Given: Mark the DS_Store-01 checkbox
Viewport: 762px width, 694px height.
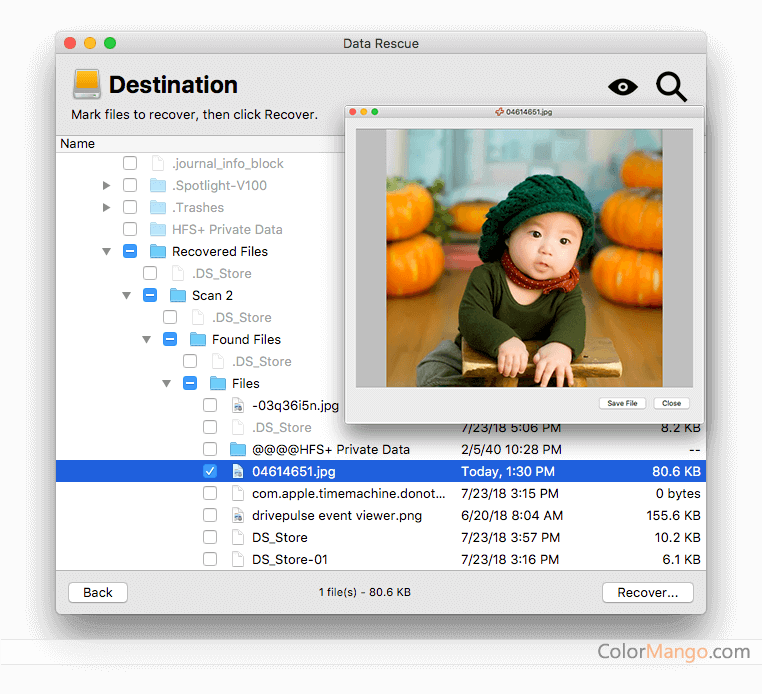Looking at the screenshot, I should (x=210, y=560).
